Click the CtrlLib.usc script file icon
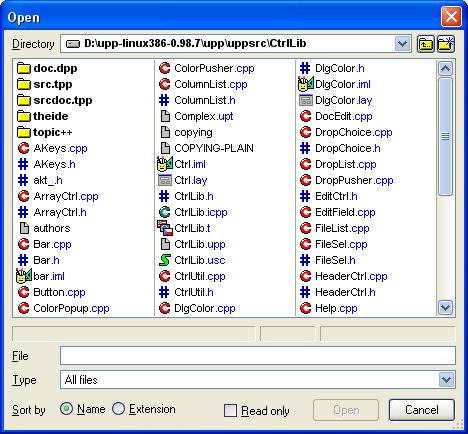The width and height of the screenshot is (468, 434). click(165, 260)
